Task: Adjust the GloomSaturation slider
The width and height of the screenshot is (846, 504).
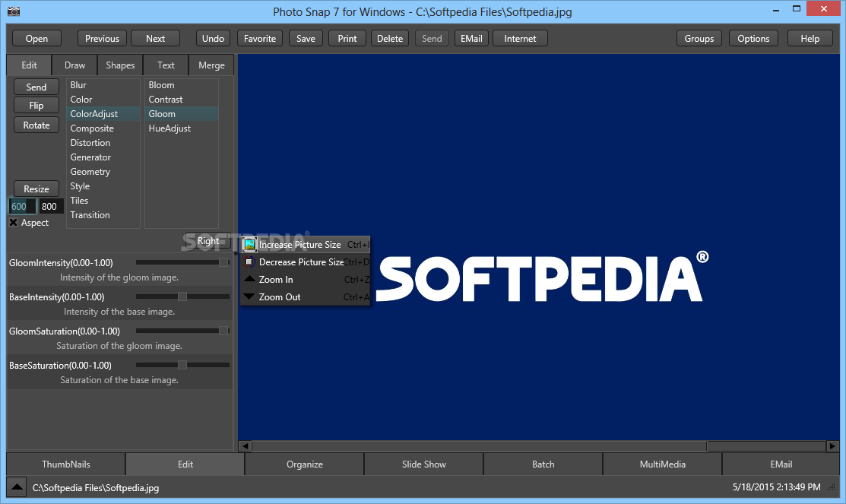Action: (x=182, y=330)
